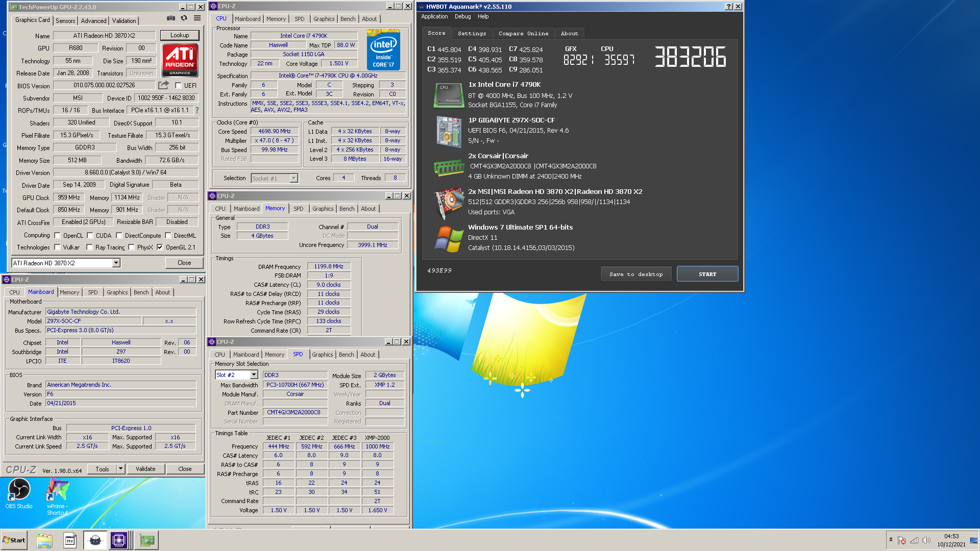Open the CPU-Z Tools dropdown arrow
980x551 pixels.
click(121, 469)
